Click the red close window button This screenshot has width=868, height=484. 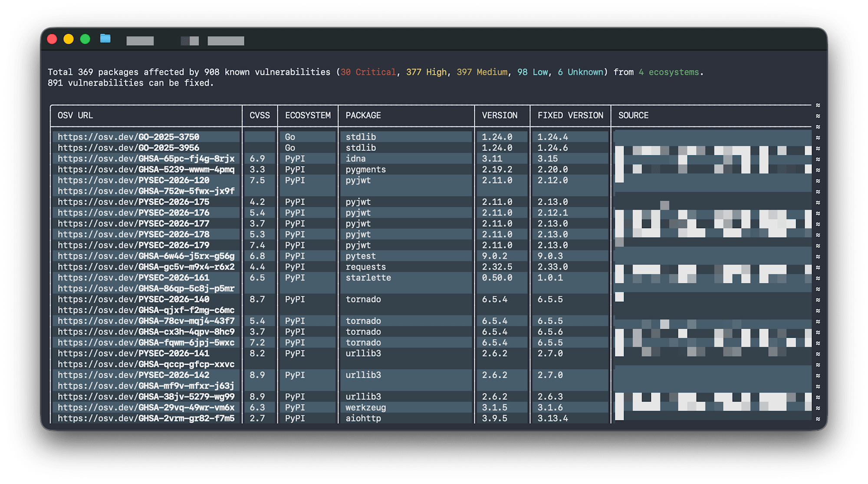(x=52, y=39)
